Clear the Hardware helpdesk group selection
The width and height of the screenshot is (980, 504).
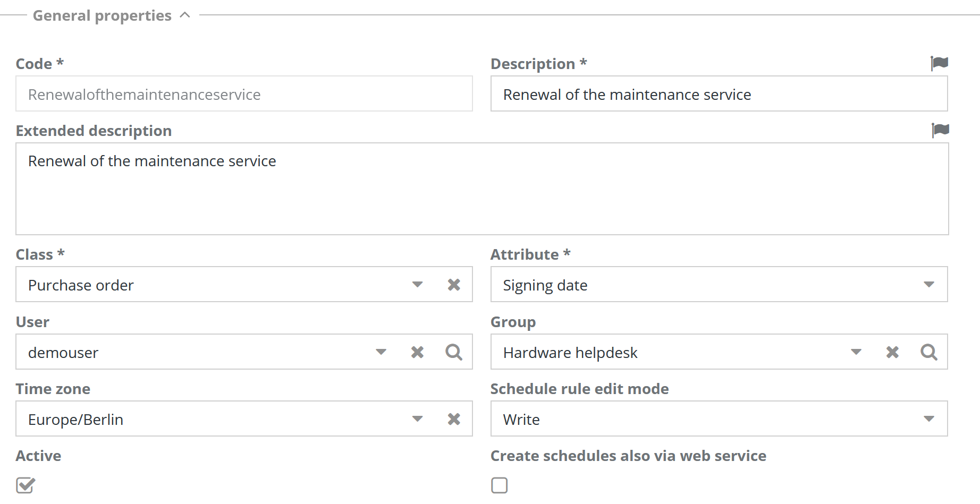click(892, 352)
